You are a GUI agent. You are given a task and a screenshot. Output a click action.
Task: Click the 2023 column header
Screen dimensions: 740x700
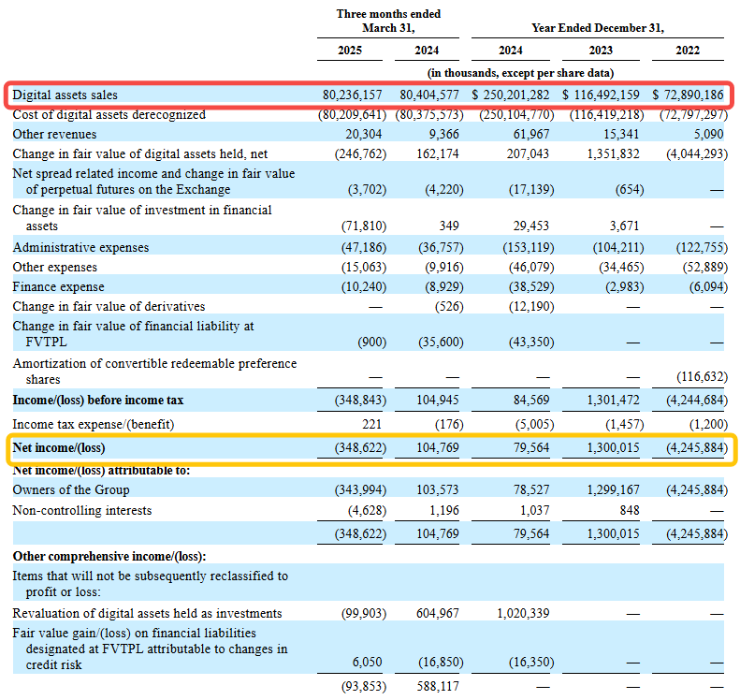(x=601, y=51)
